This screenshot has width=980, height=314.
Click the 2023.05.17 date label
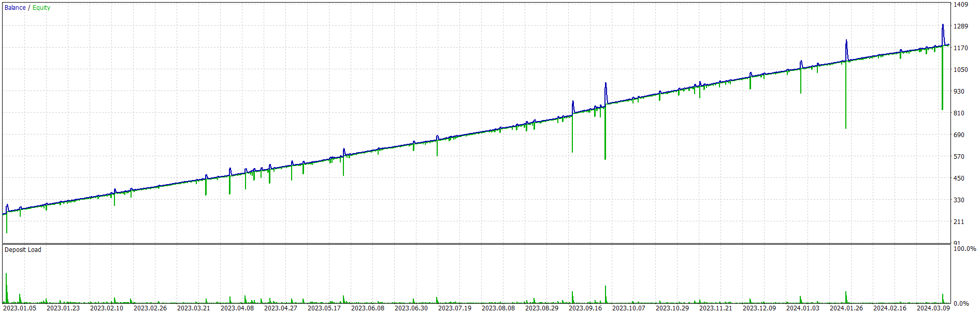[x=324, y=308]
